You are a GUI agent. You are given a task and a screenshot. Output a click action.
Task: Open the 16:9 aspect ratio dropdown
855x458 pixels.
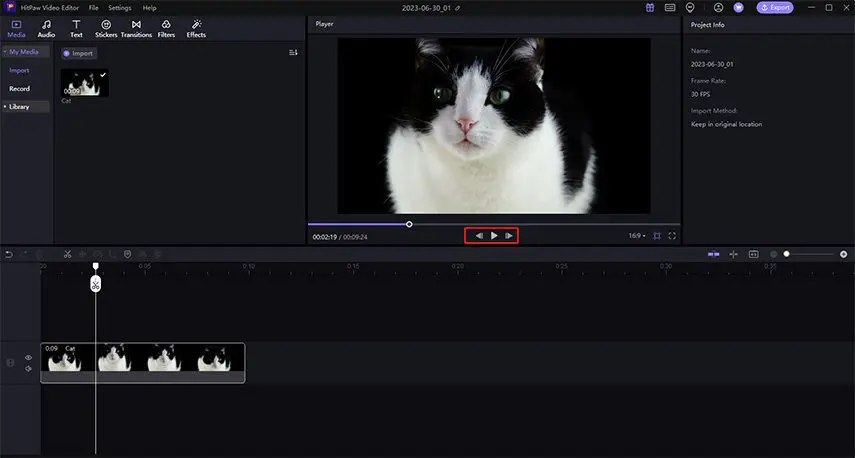pyautogui.click(x=636, y=236)
